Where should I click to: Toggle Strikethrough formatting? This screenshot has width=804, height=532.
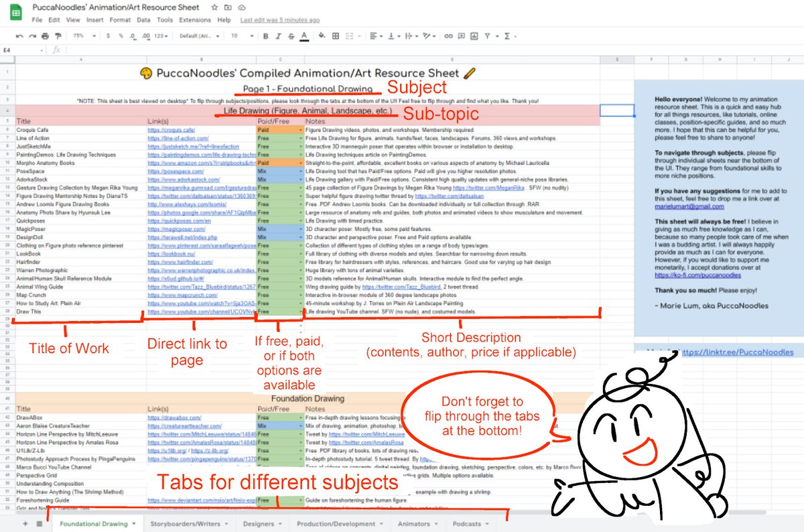point(291,36)
